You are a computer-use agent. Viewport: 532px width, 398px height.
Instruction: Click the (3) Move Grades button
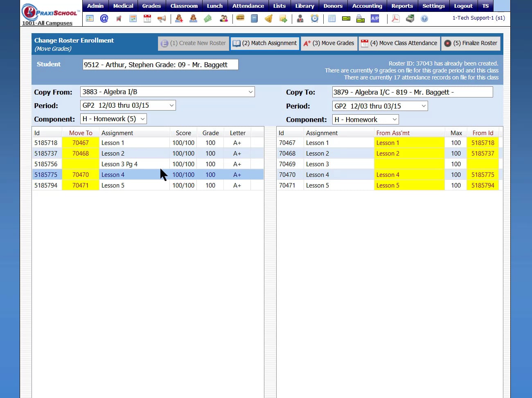point(329,43)
